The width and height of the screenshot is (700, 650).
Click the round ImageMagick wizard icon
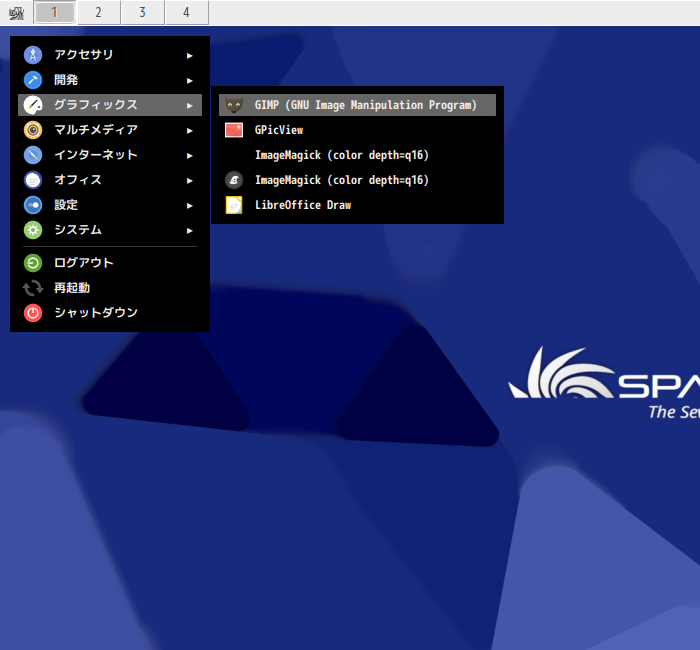click(234, 180)
